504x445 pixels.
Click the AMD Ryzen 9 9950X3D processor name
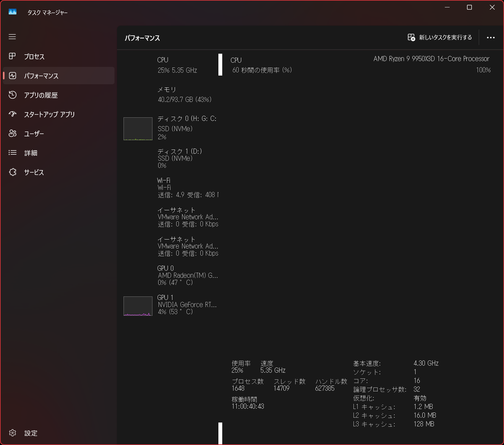431,59
